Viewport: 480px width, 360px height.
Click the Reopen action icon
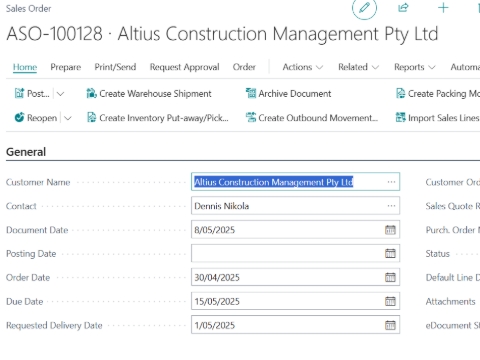[19, 117]
